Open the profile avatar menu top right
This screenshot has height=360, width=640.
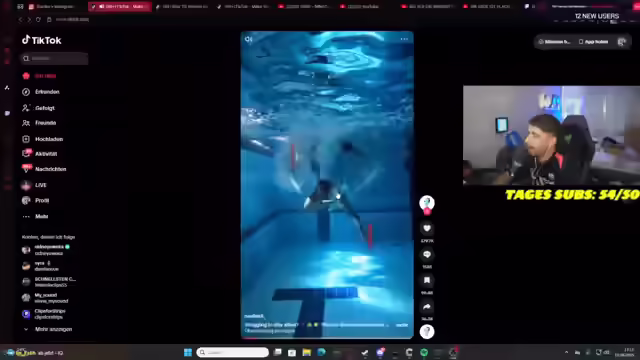(621, 42)
